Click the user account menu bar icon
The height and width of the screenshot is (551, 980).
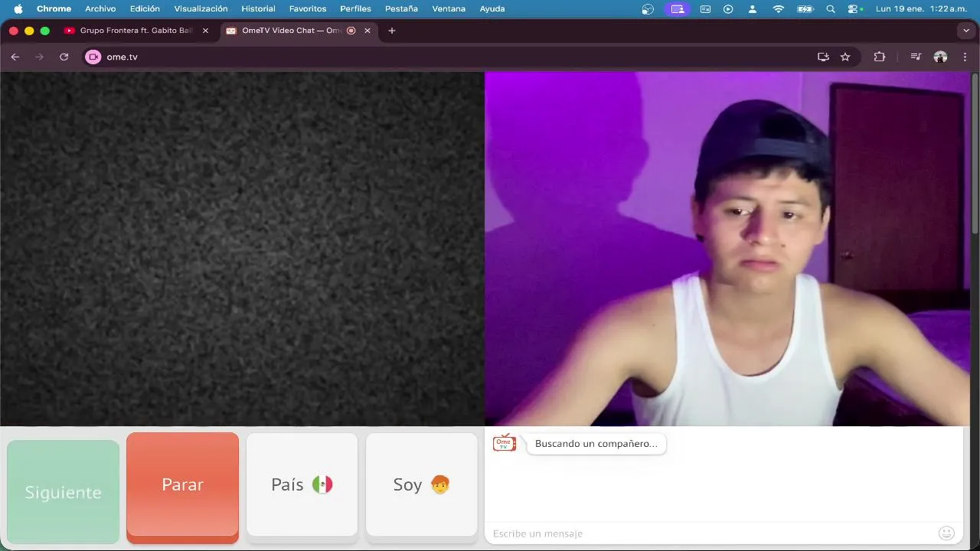(753, 8)
